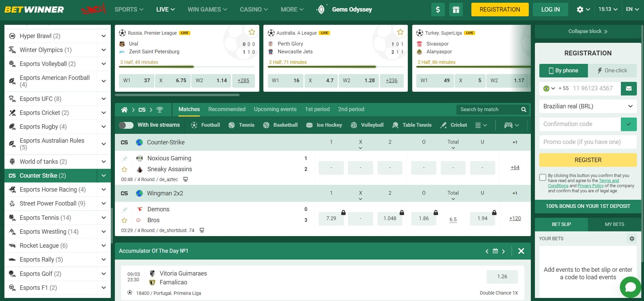The height and width of the screenshot is (301, 644).
Task: Check the terms and conditions agreement box
Action: (543, 177)
